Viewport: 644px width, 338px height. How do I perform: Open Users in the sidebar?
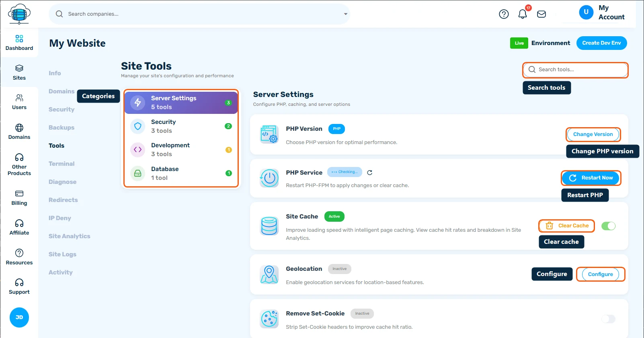tap(19, 102)
